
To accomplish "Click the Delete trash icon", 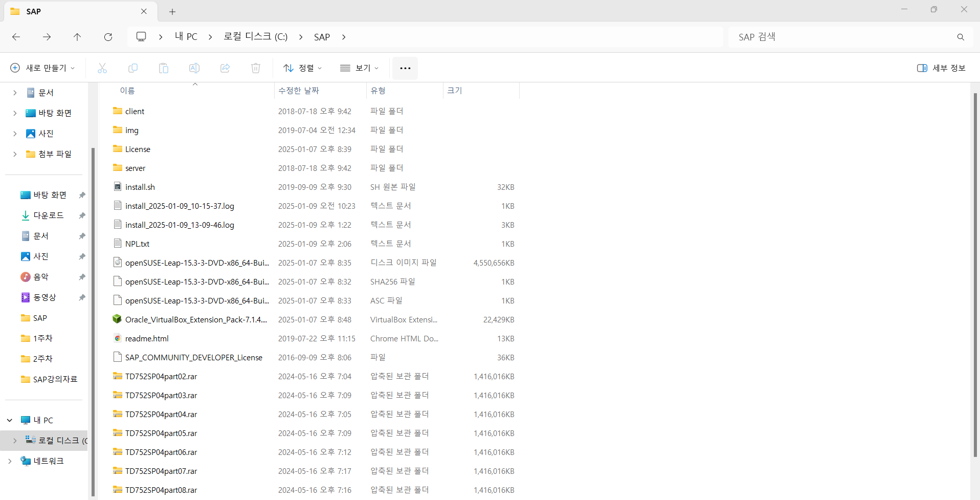I will [x=256, y=68].
